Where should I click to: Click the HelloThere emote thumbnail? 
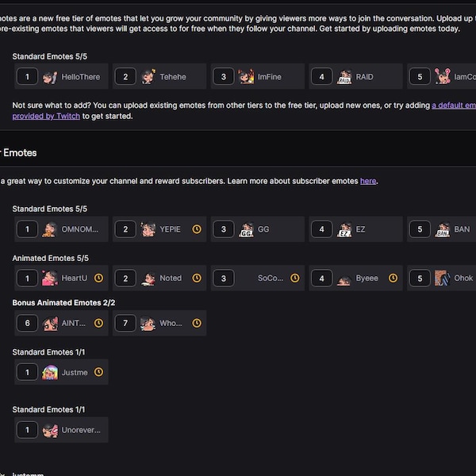[49, 77]
